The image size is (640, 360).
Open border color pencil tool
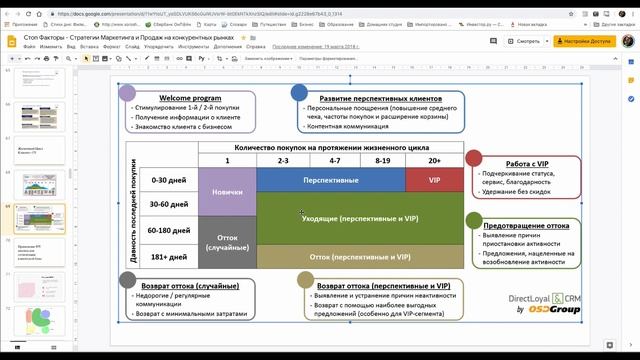(147, 59)
